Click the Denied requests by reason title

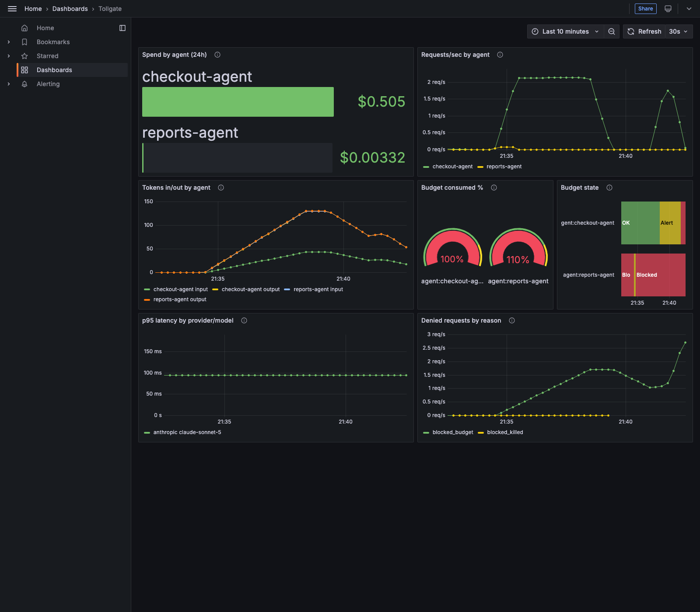[x=461, y=320]
